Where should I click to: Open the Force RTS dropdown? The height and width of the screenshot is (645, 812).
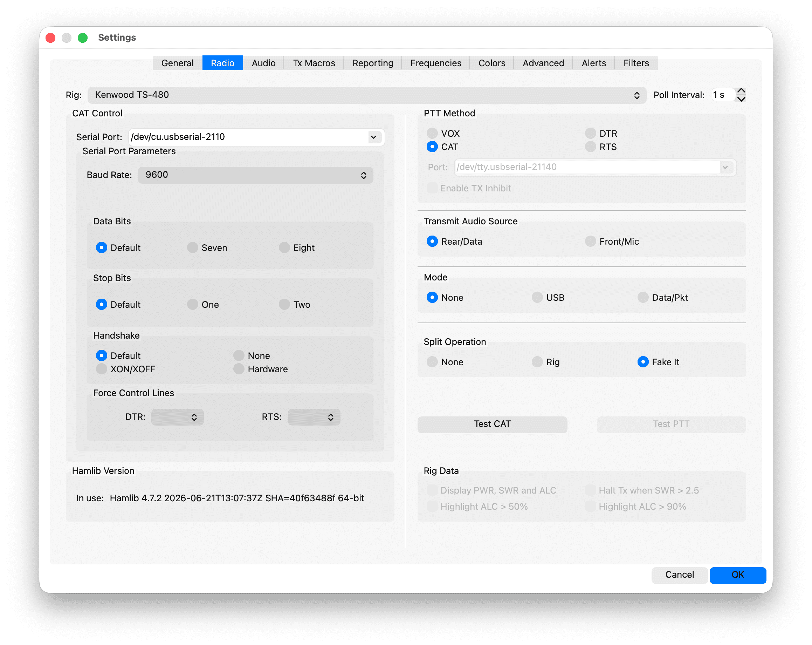coord(314,417)
